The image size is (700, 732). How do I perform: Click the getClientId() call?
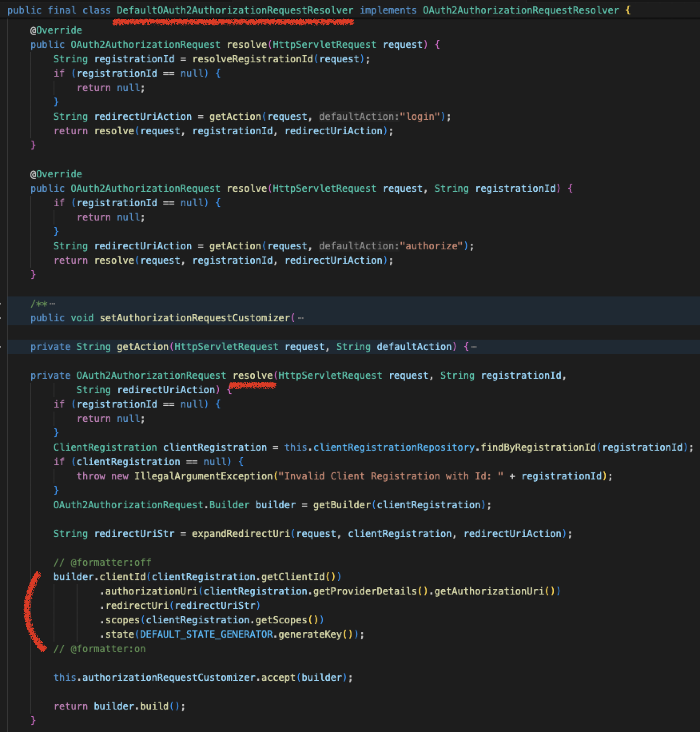click(299, 577)
